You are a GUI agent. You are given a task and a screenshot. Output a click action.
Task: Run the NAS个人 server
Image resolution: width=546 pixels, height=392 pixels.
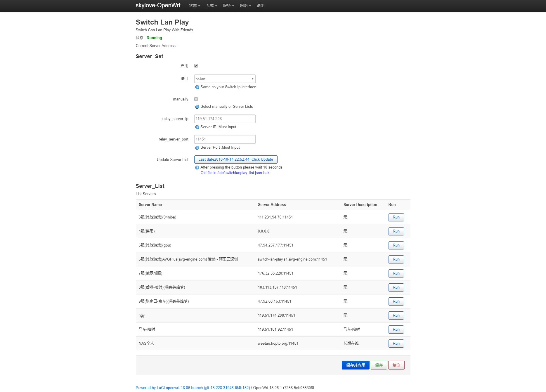pos(396,344)
